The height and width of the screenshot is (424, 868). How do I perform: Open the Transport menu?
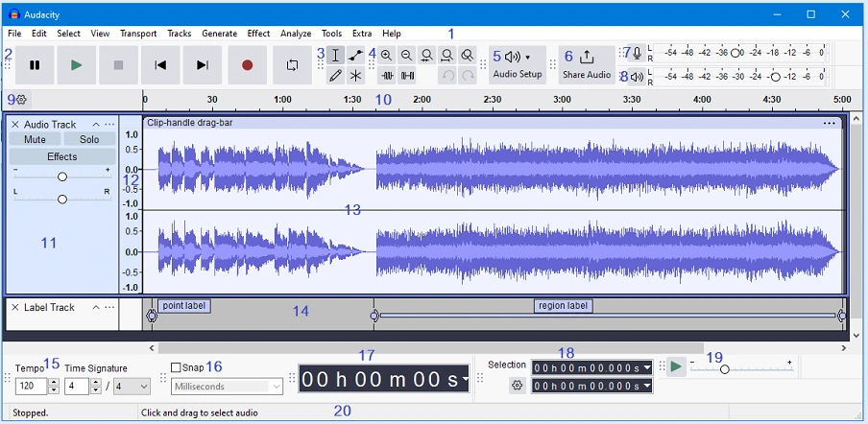pyautogui.click(x=138, y=34)
